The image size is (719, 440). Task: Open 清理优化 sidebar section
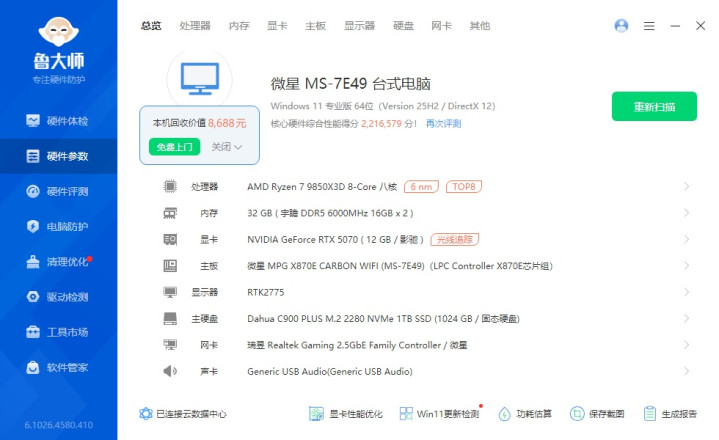pos(58,262)
